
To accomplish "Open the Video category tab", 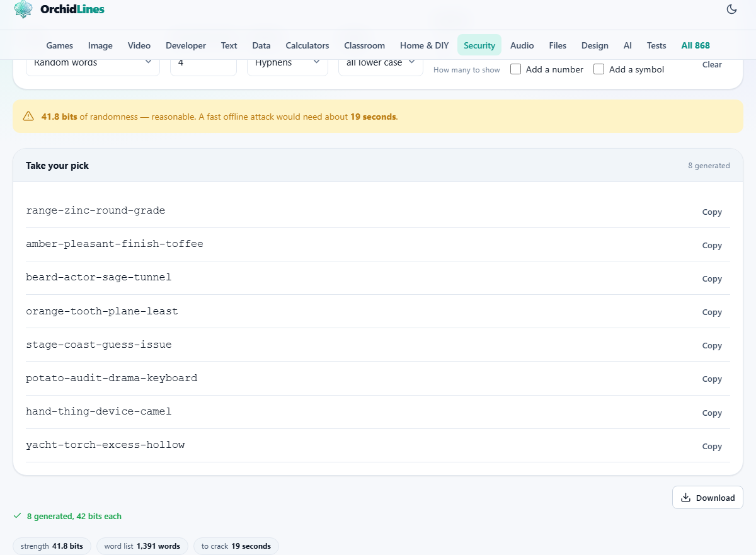I will [x=139, y=45].
